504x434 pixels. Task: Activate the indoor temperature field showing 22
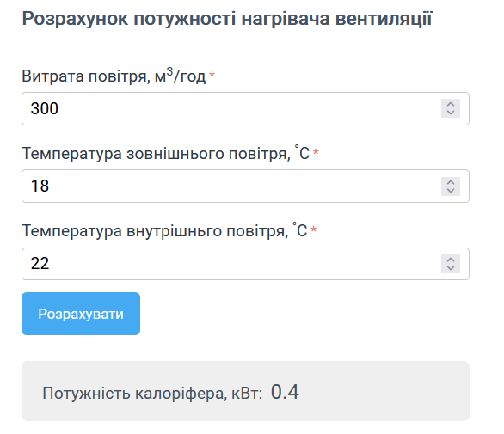[x=245, y=264]
